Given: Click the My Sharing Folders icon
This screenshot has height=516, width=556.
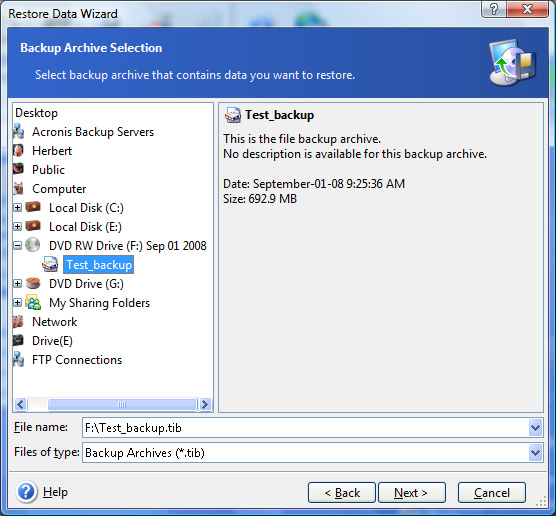Looking at the screenshot, I should click(x=33, y=302).
